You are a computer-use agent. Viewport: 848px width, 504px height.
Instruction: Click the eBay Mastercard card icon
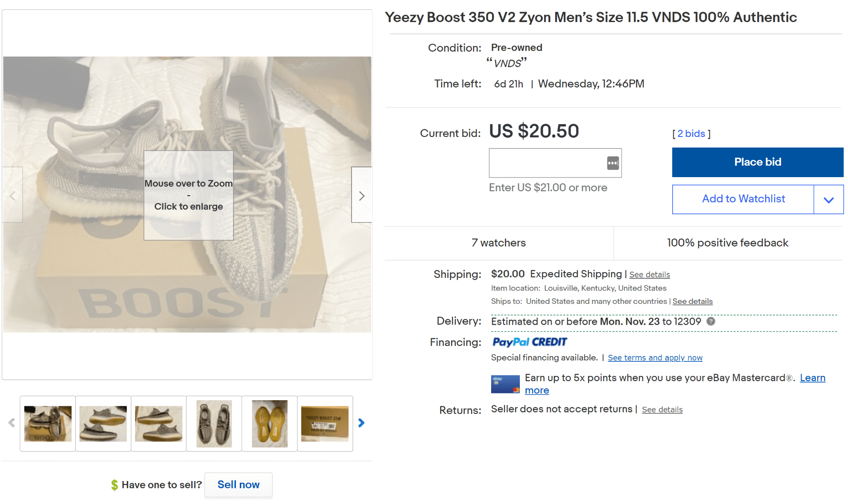coord(505,383)
